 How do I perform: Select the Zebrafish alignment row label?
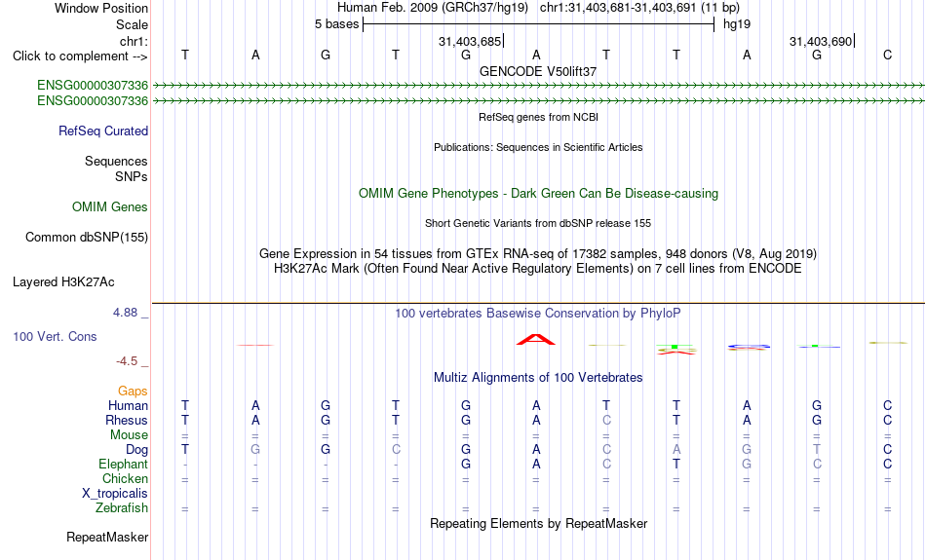(x=122, y=508)
